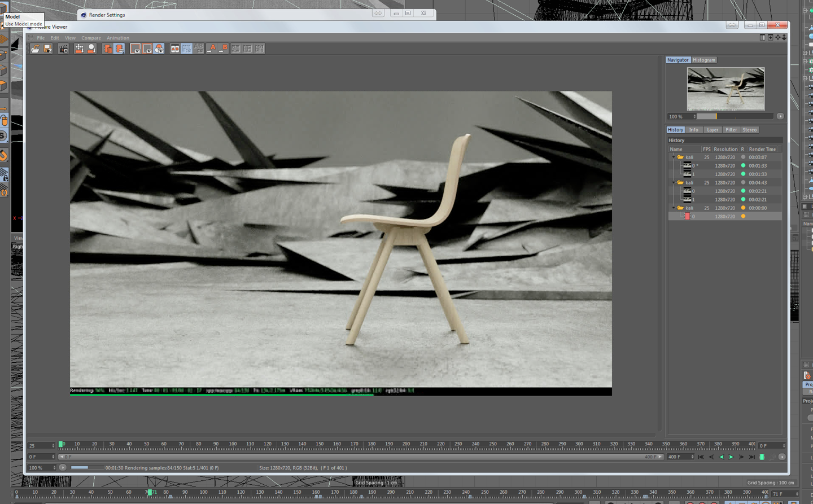Click the double-arrow button in Render Settings title bar
This screenshot has height=504, width=813.
click(378, 13)
